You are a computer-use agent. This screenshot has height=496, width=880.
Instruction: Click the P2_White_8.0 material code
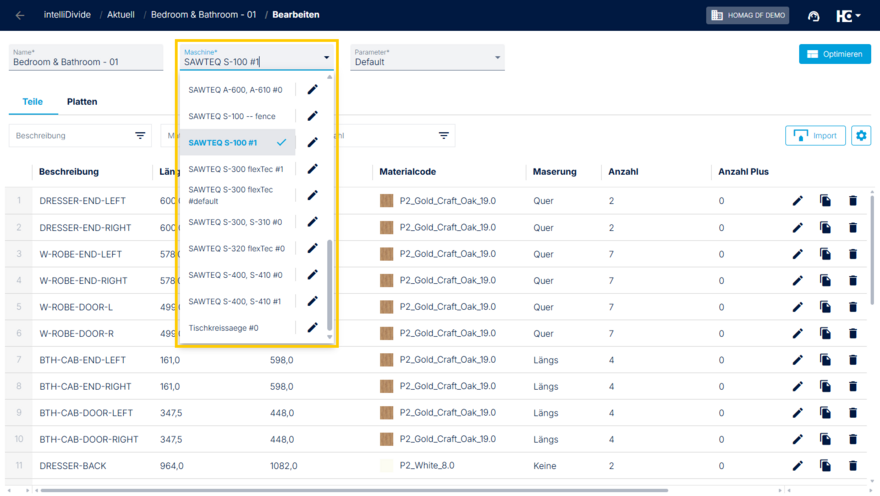pos(427,465)
